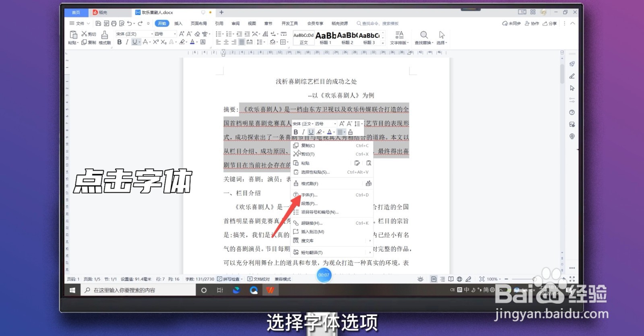This screenshot has height=336, width=644.
Task: Decrease paragraph indent
Action: coord(239,34)
